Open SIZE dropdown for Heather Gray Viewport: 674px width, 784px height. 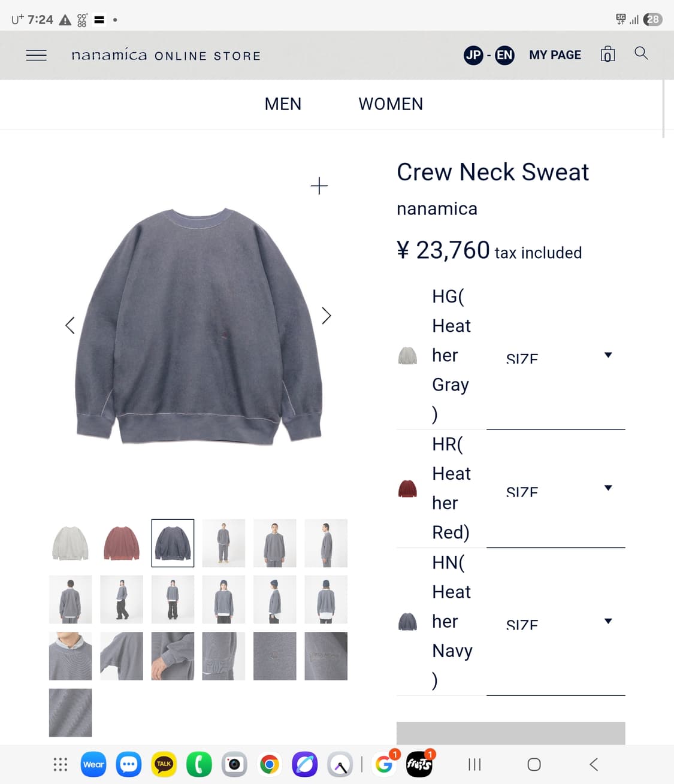click(556, 355)
